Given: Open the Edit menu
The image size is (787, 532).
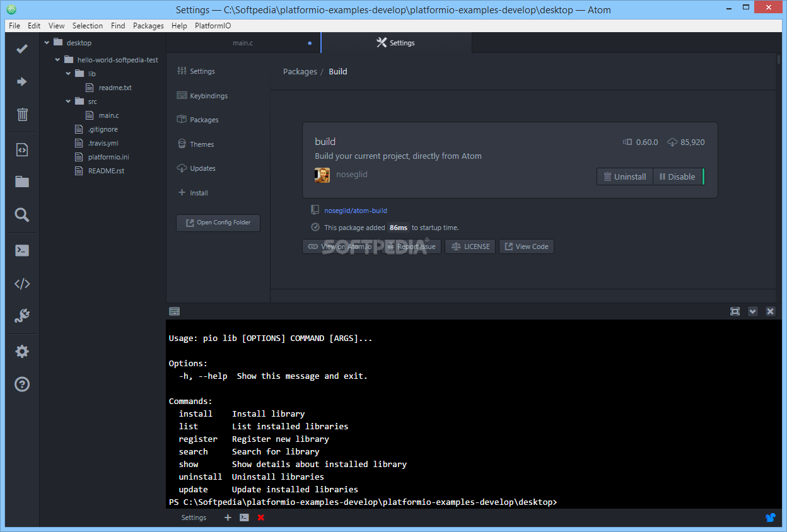Looking at the screenshot, I should point(34,26).
